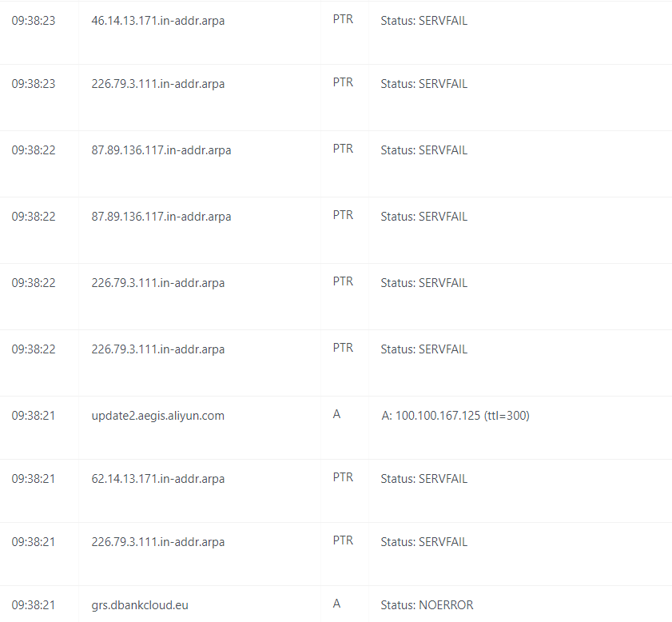Select the PTR type of the 62.14.13.171 query
Viewport: 672px width, 622px height.
tap(343, 476)
